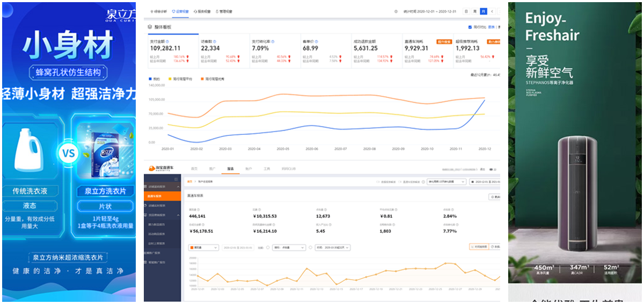Go to previous period with left arrow
The width and height of the screenshot is (644, 304).
[x=492, y=11]
